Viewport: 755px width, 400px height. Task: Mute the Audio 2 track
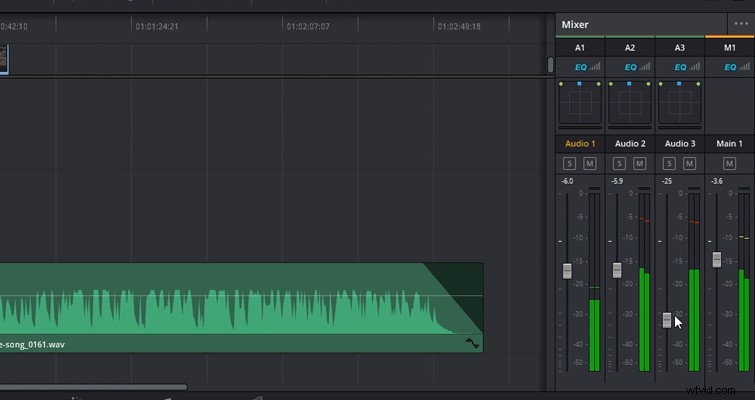(x=639, y=164)
